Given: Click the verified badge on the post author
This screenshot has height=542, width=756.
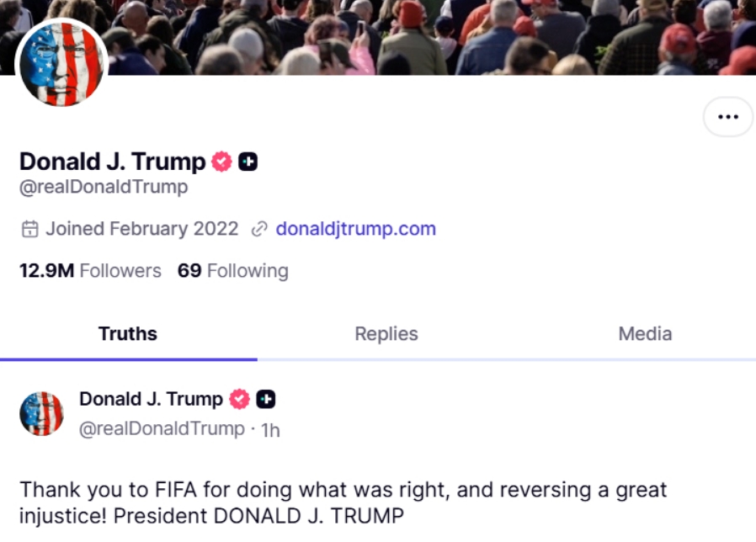Looking at the screenshot, I should coord(239,399).
